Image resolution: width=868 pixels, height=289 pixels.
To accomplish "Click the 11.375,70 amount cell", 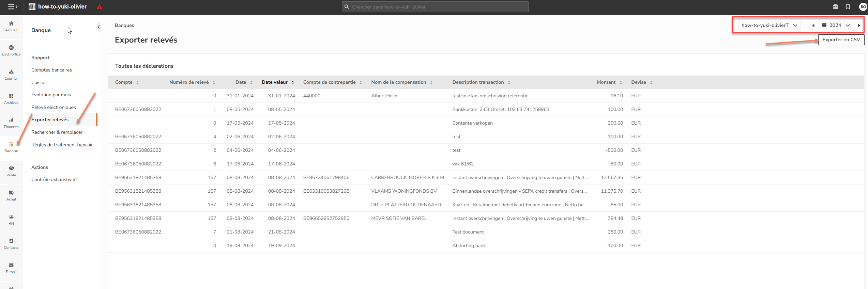I will [612, 191].
